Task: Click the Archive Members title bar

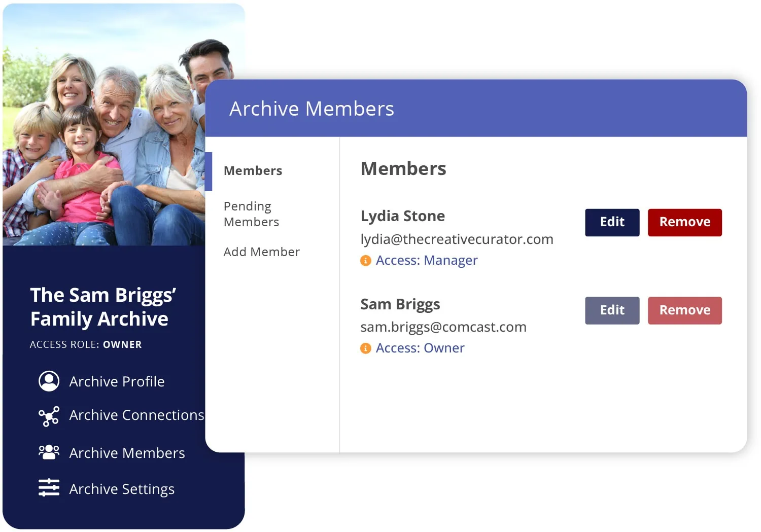Action: (312, 109)
